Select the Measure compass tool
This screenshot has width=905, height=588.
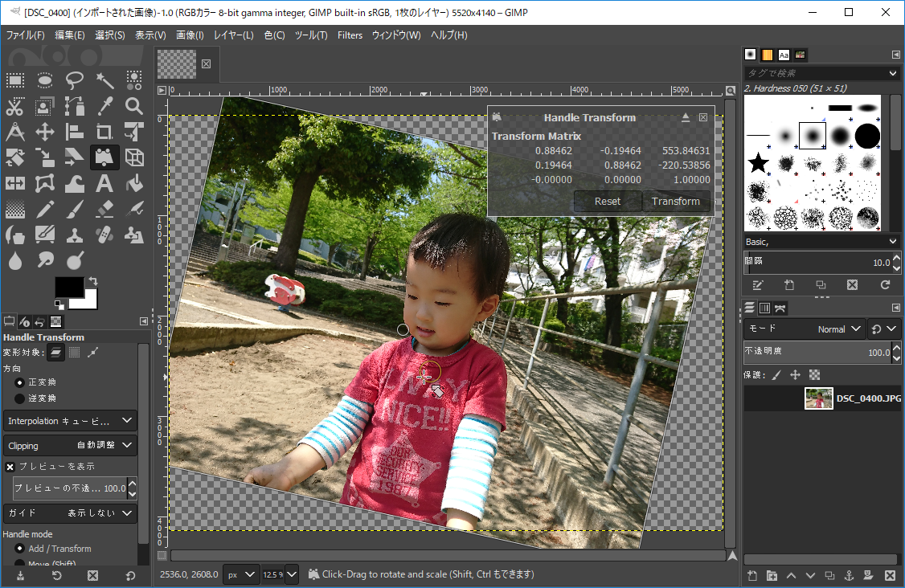(x=15, y=133)
